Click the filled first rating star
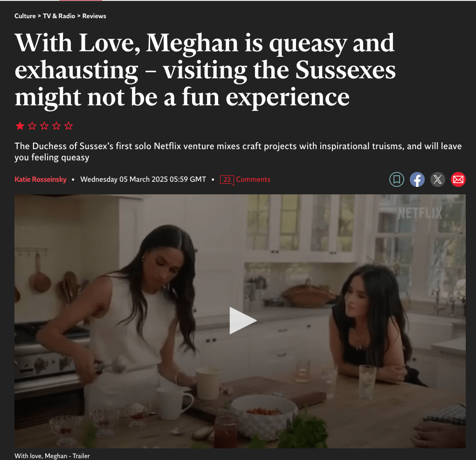This screenshot has width=476, height=460. pyautogui.click(x=20, y=126)
